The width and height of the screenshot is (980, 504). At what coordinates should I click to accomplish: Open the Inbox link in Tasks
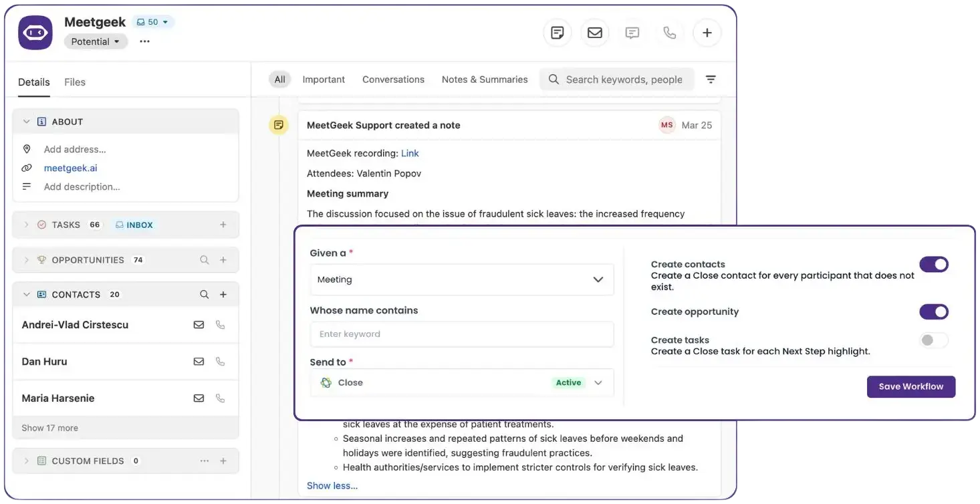pyautogui.click(x=134, y=225)
